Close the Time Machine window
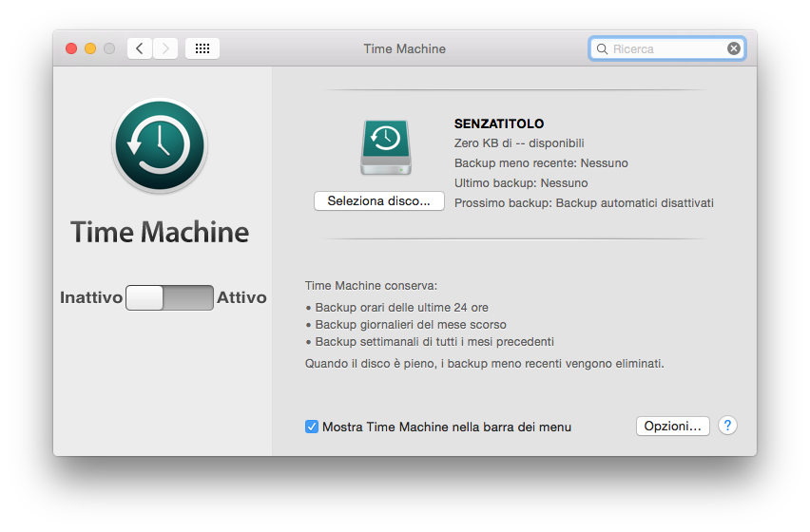 click(x=71, y=48)
